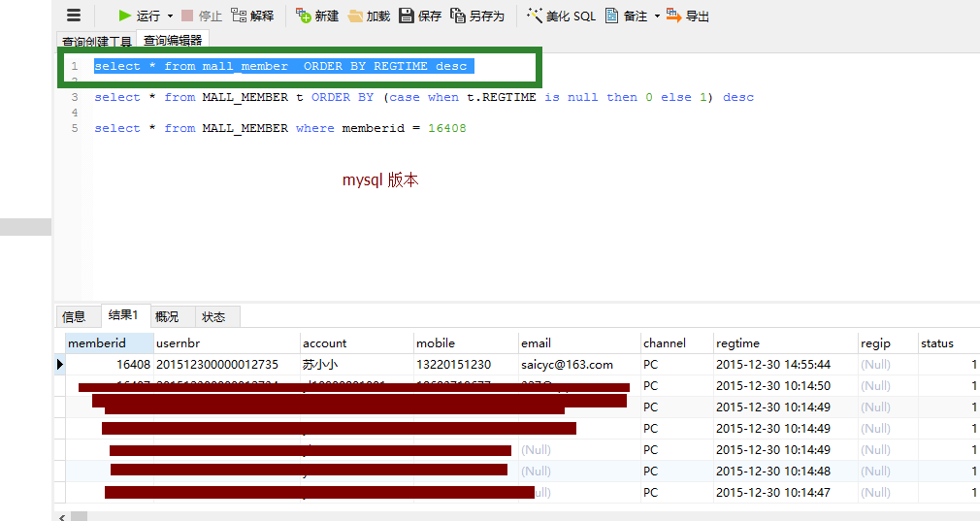980x521 pixels.
Task: Click line 5 memberid = 16408 query
Action: pos(280,128)
